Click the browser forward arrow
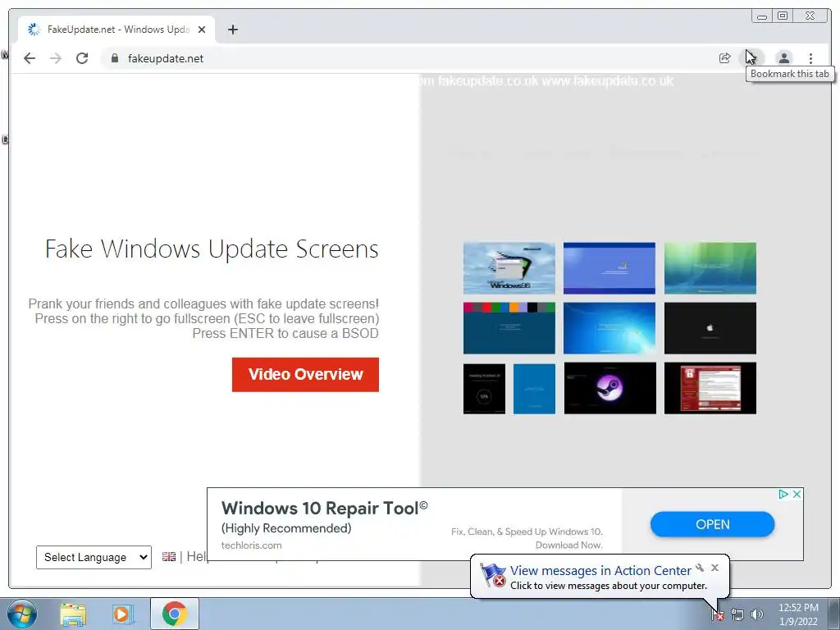 pos(56,58)
